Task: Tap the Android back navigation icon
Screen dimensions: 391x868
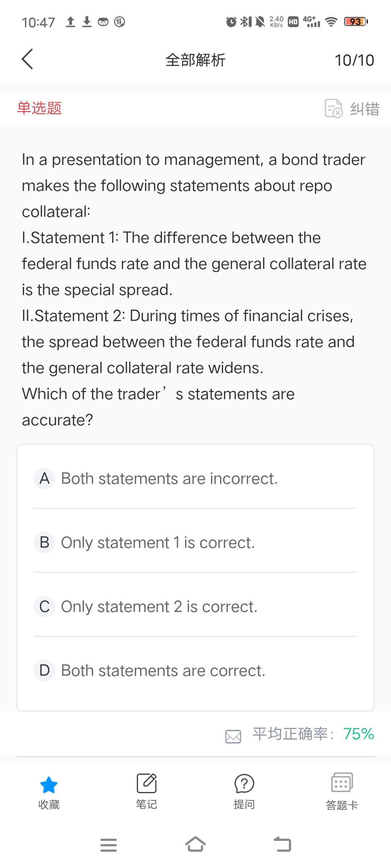Action: click(282, 845)
